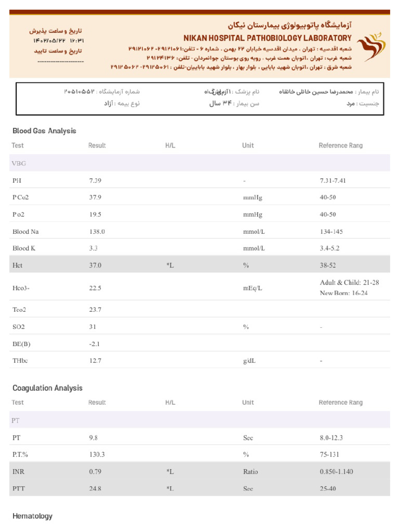Select the PH result value 7.39
The height and width of the screenshot is (532, 399).
pos(96,180)
